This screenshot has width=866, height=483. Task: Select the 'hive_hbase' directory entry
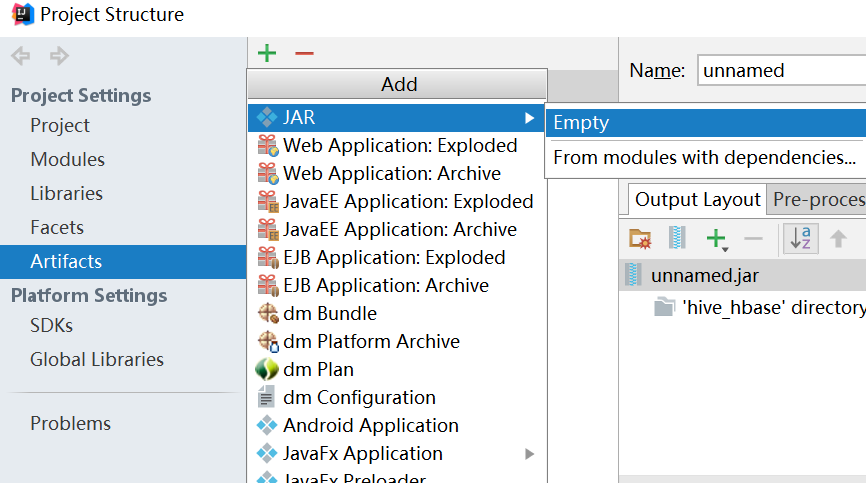click(759, 307)
